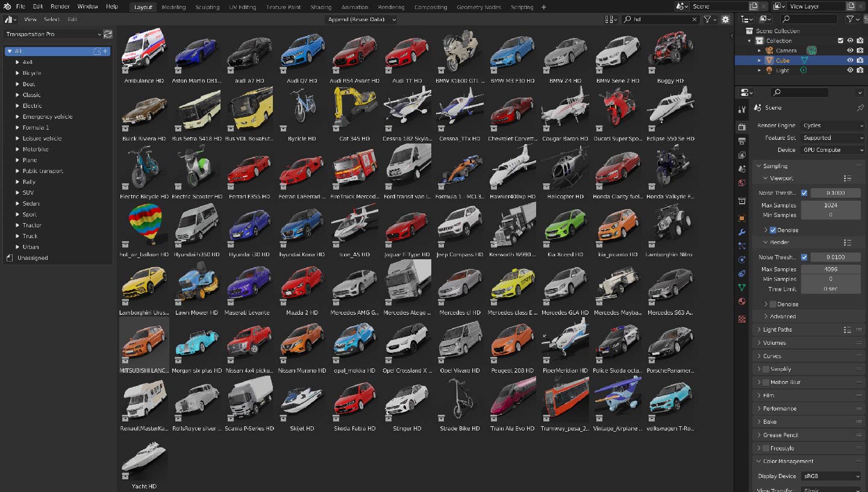
Task: Open Render sampling presets list
Action: (848, 242)
